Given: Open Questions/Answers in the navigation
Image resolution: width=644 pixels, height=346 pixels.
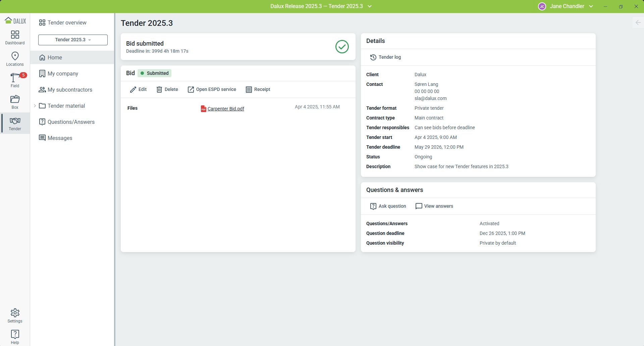Looking at the screenshot, I should [x=71, y=122].
